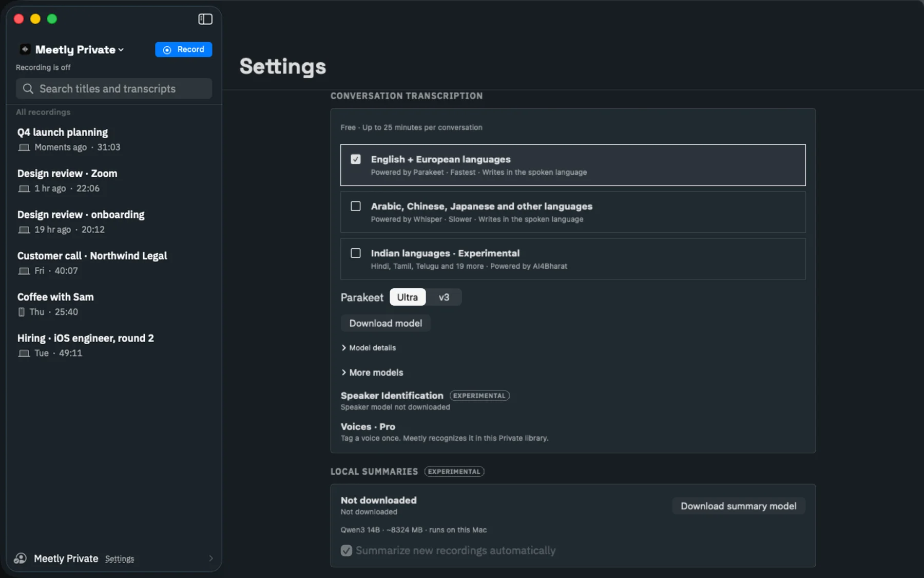Image resolution: width=924 pixels, height=578 pixels.
Task: Click the phone icon under Coffee with Sam
Action: click(21, 312)
